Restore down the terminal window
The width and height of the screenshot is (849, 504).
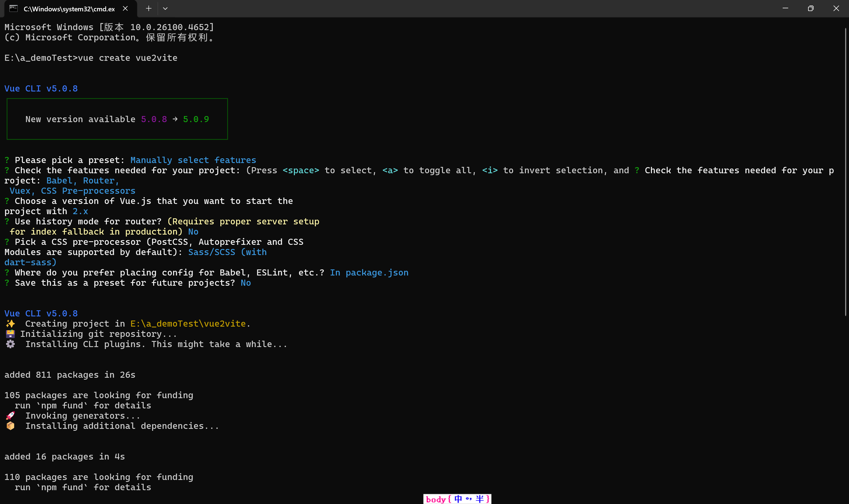point(811,9)
